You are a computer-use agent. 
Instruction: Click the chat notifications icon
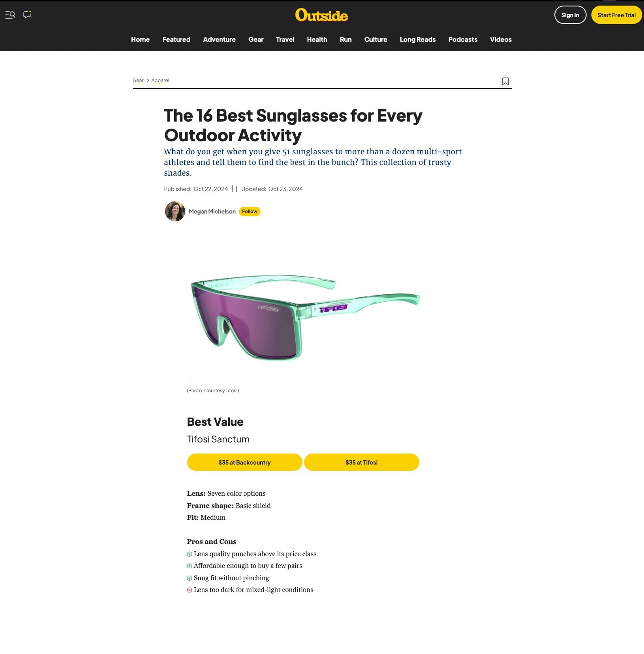point(27,15)
